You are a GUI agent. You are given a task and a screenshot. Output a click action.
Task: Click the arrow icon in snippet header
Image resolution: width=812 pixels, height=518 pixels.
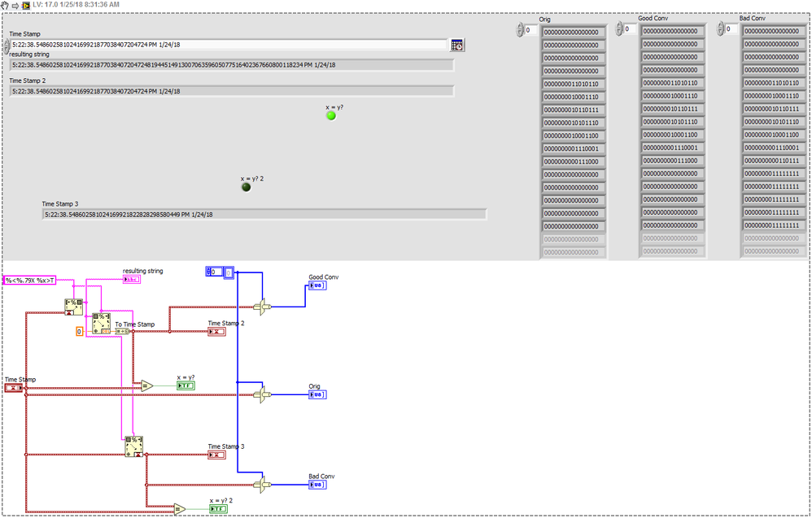tap(15, 5)
